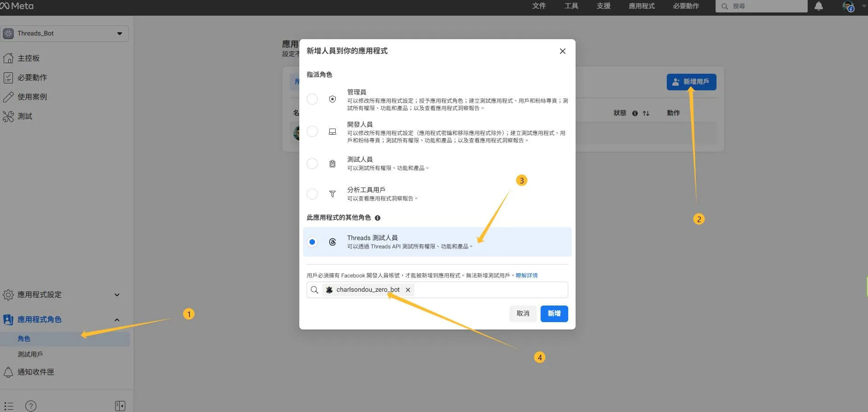This screenshot has width=868, height=412.
Task: Close the 新增人員 dialog
Action: (x=562, y=51)
